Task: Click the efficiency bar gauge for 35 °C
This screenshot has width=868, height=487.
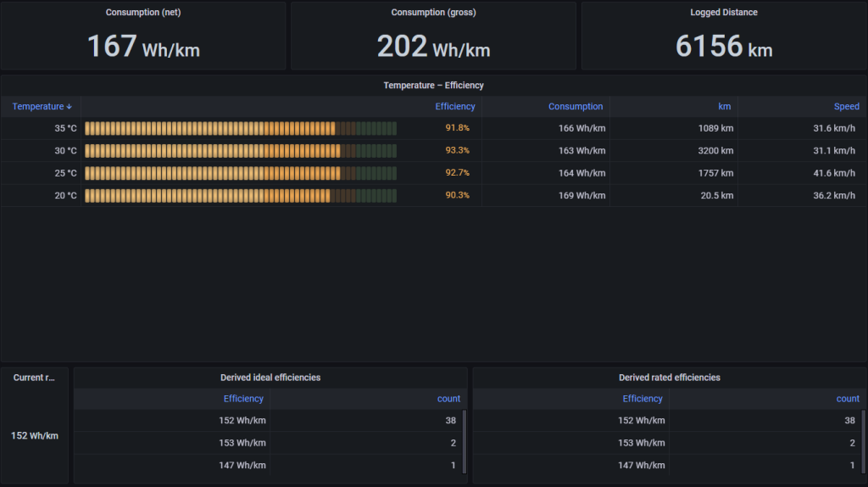Action: point(241,128)
